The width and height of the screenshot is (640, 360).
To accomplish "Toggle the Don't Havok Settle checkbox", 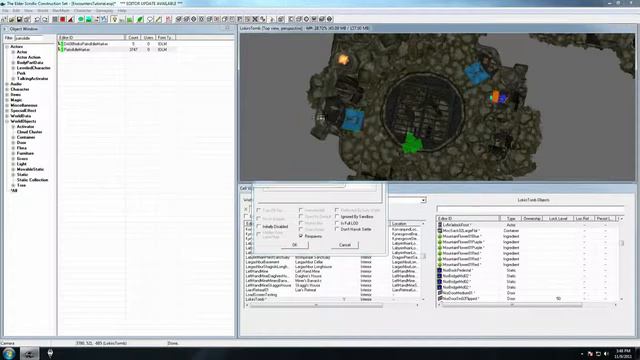I will coord(337,229).
